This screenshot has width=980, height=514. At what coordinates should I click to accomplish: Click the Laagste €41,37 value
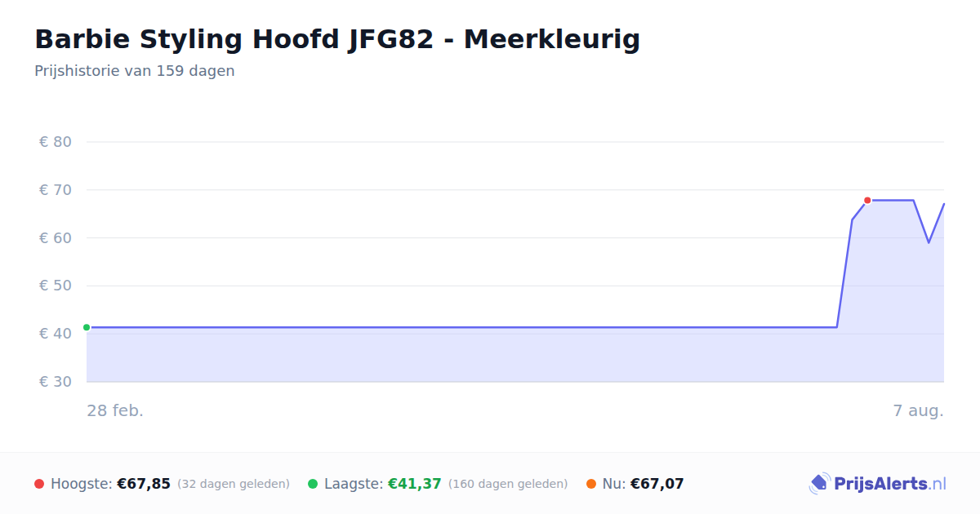pyautogui.click(x=415, y=484)
